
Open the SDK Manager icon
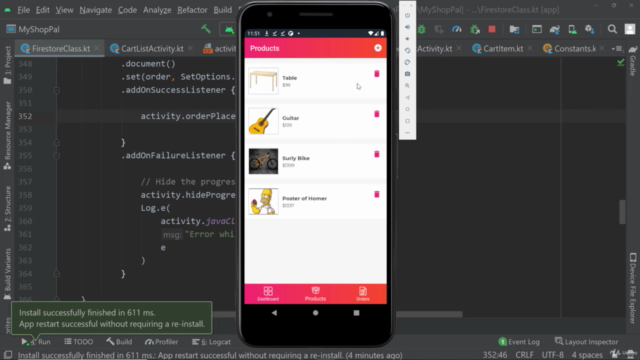pos(590,29)
